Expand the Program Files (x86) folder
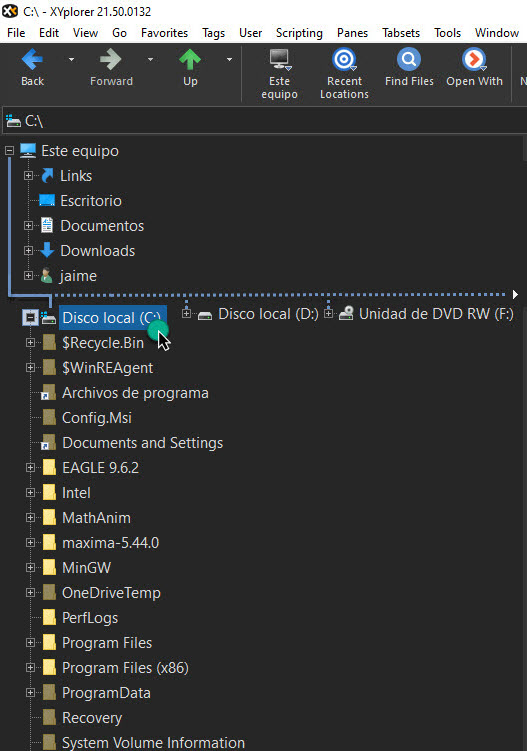Screen dimensions: 527x751 tap(30, 667)
